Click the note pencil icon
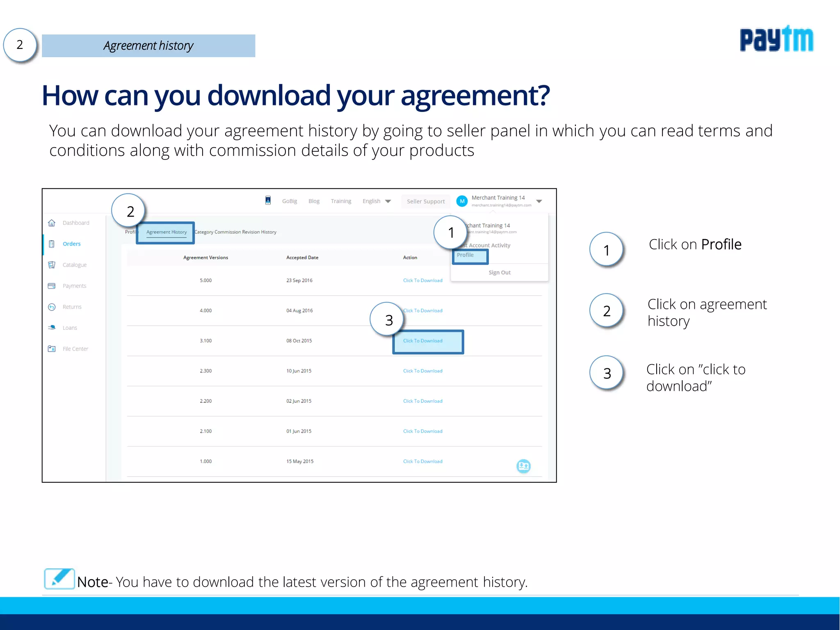This screenshot has width=840, height=630. 59,578
